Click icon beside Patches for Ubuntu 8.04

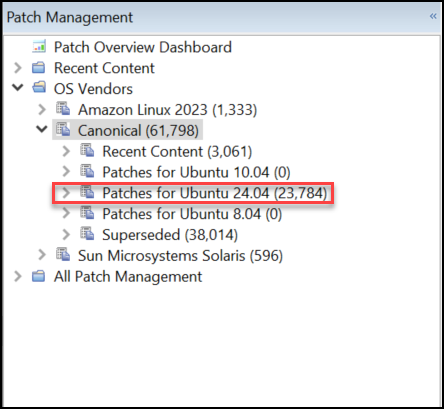[87, 213]
